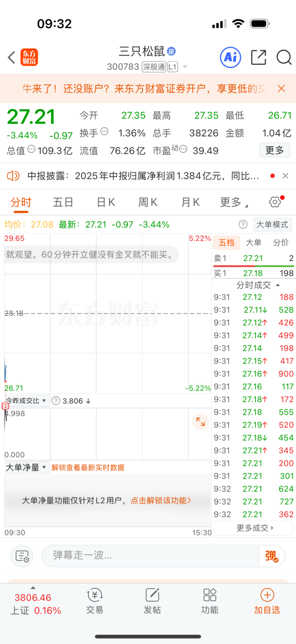Open the danmaku settings icon
This screenshot has width=296, height=644.
pos(22,556)
